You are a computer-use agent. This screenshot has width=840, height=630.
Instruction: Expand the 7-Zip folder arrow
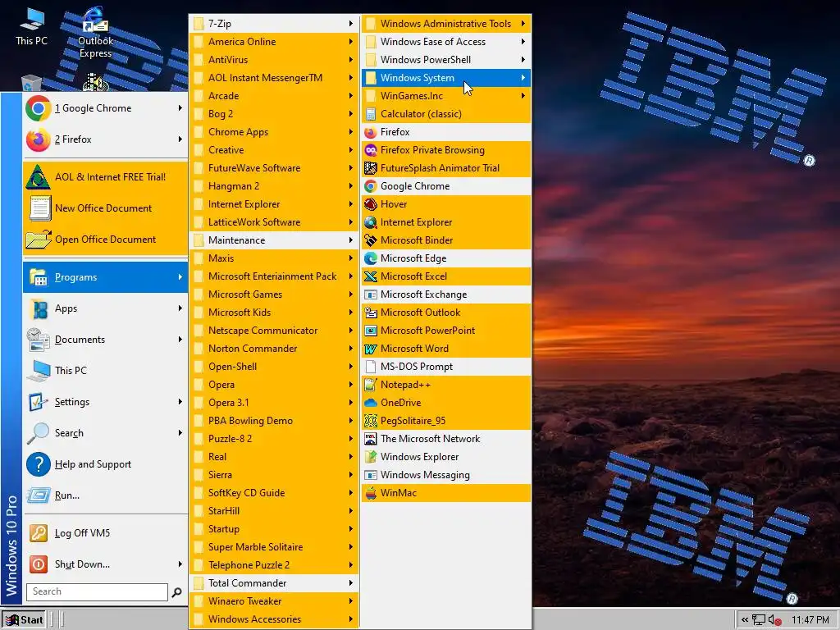coord(351,24)
